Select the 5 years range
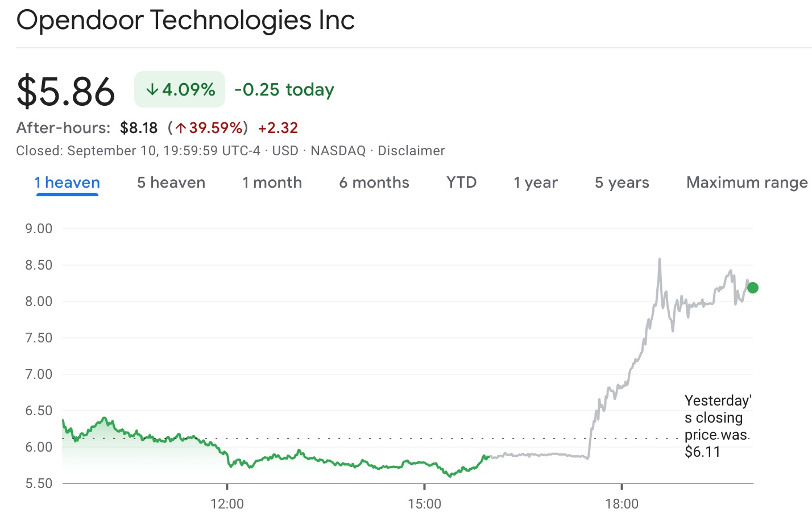812x521 pixels. [622, 183]
